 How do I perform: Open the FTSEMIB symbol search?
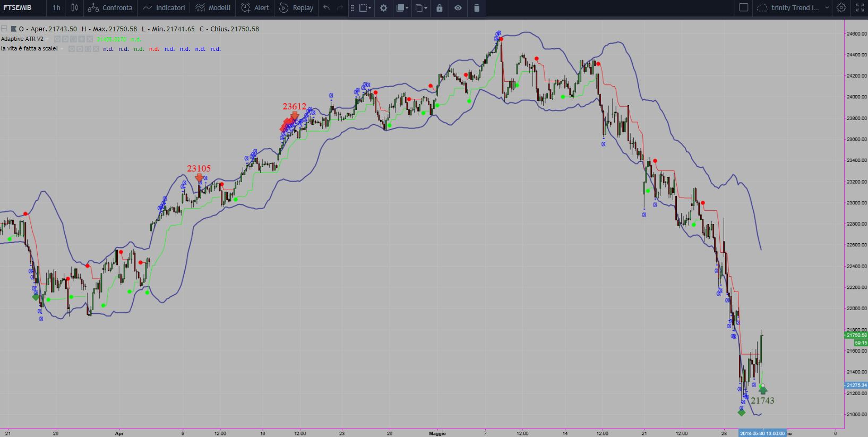click(18, 7)
